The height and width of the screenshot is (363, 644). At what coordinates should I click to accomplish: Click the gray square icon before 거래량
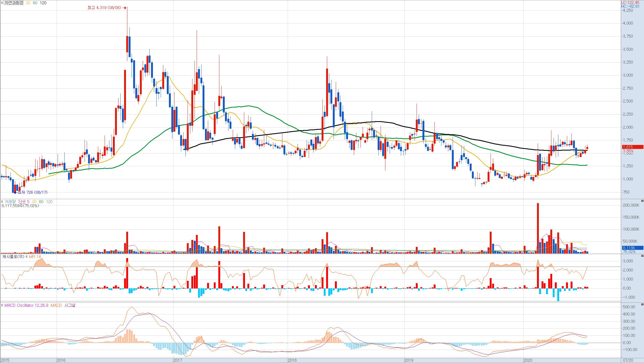(2, 202)
